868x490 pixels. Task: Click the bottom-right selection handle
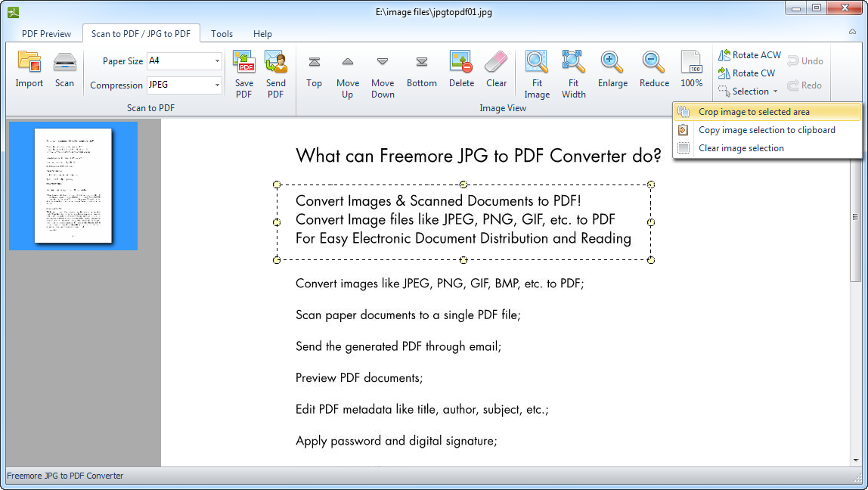651,259
